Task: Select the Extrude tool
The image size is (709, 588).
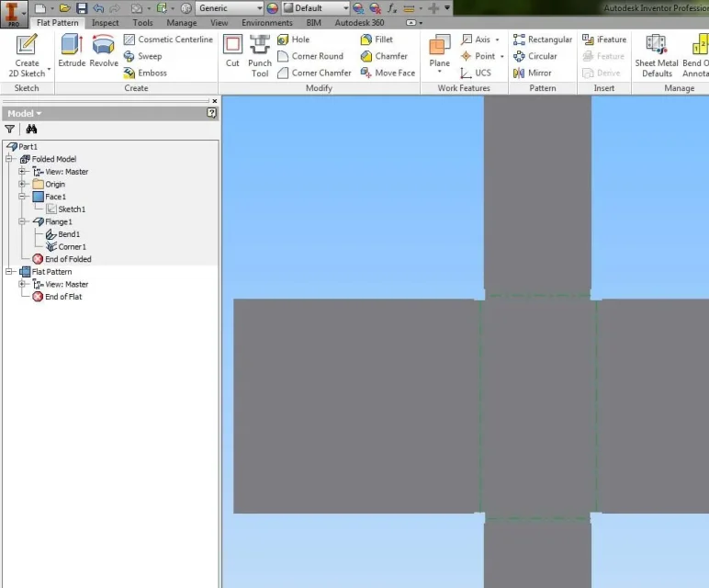Action: [72, 51]
